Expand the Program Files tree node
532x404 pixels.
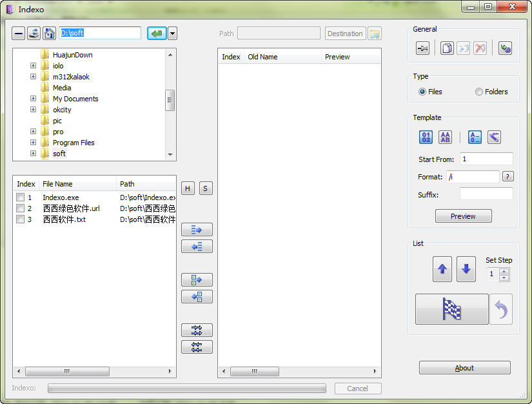(x=33, y=143)
